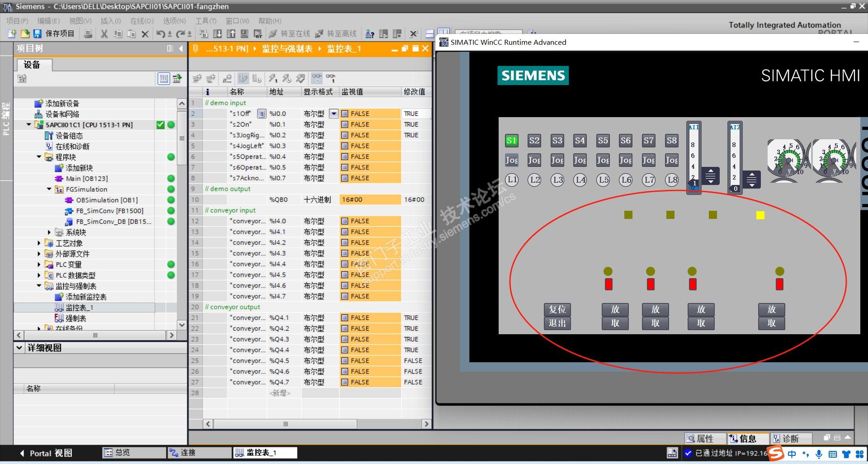
Task: Click the accessible devices icon
Action: (370, 34)
